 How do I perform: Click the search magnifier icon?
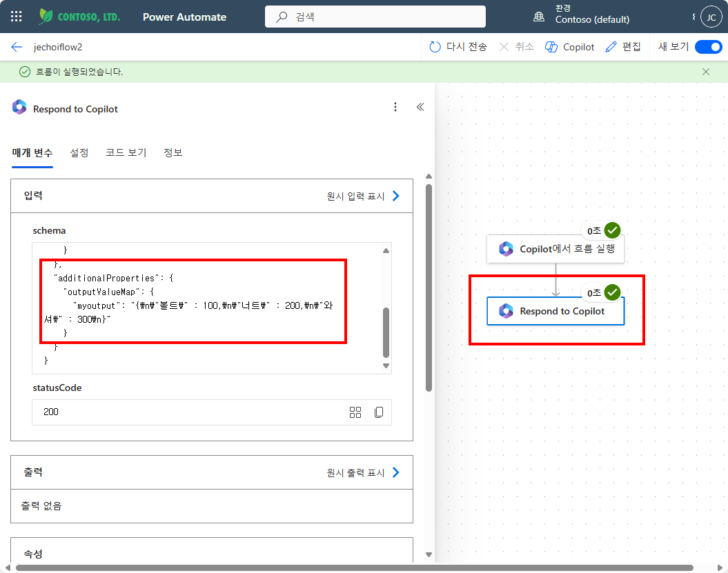click(282, 17)
